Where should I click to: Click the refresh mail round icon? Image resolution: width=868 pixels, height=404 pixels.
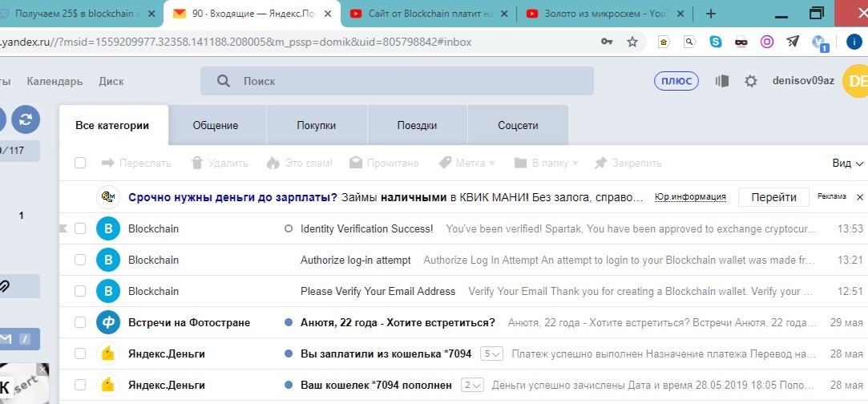(26, 119)
